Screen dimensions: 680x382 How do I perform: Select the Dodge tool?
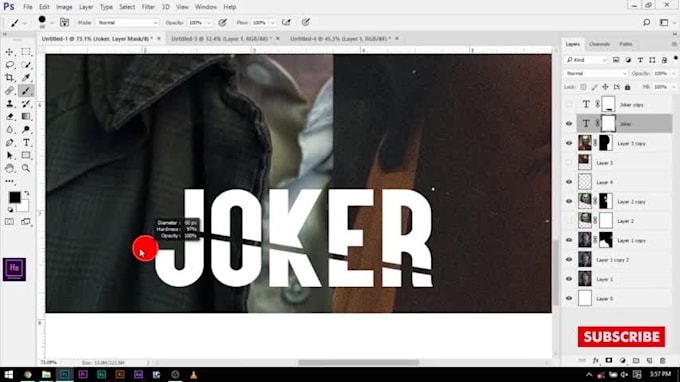click(26, 130)
